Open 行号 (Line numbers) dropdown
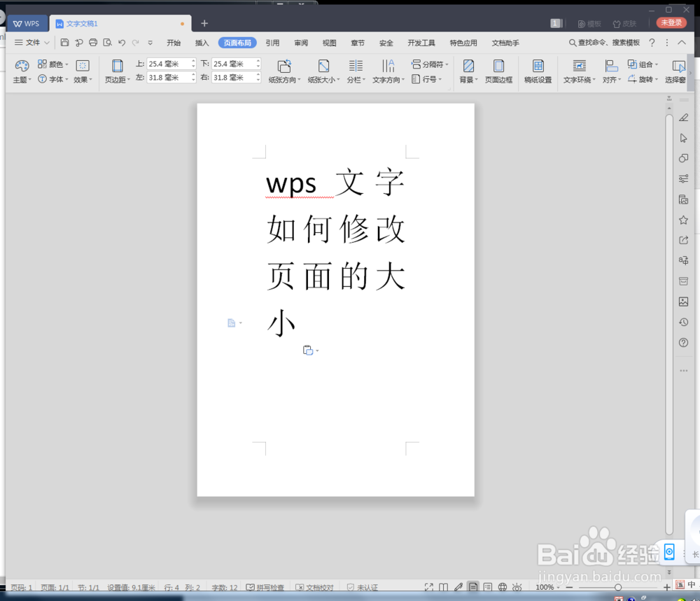This screenshot has height=601, width=700. point(426,79)
